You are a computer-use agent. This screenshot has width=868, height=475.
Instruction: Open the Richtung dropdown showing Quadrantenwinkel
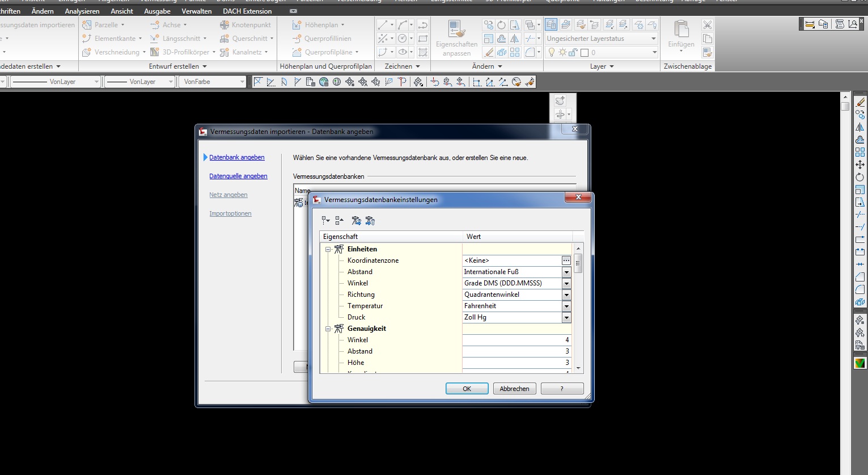coord(566,295)
